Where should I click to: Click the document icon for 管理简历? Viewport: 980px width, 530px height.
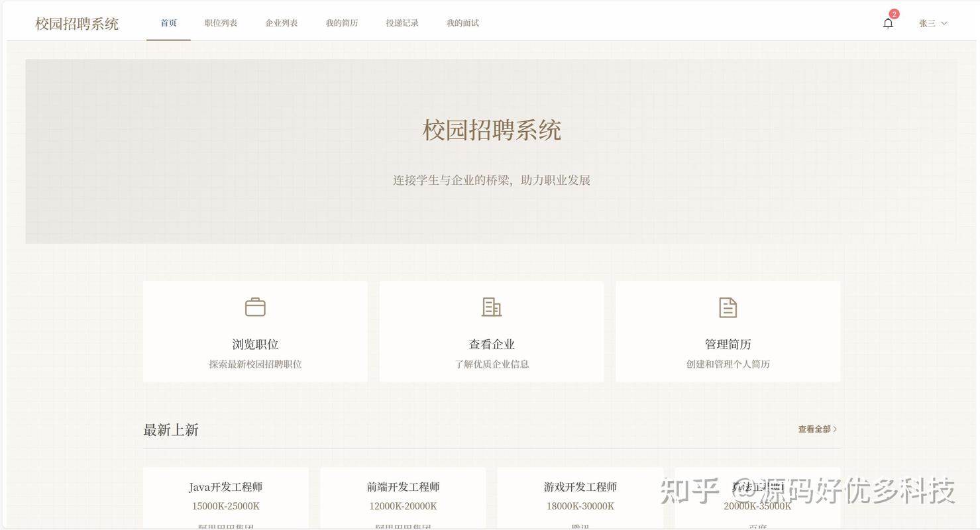728,307
